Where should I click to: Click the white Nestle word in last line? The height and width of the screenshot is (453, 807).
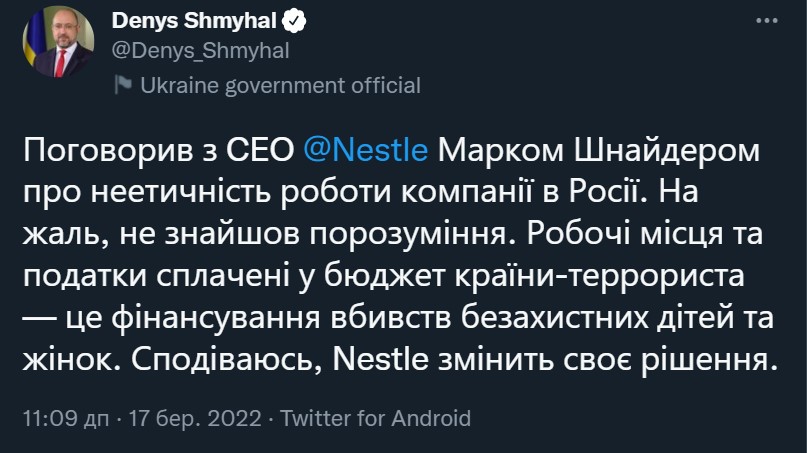[x=380, y=359]
